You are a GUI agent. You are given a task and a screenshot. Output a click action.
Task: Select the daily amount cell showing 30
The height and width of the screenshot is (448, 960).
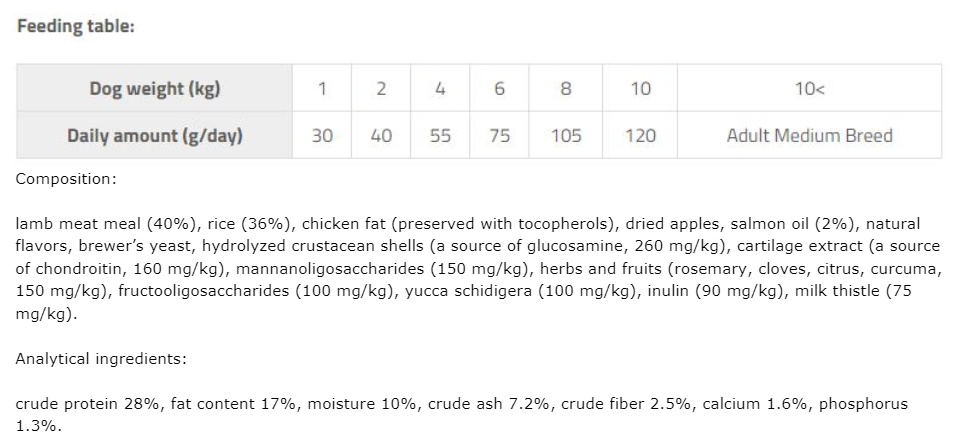tap(322, 135)
